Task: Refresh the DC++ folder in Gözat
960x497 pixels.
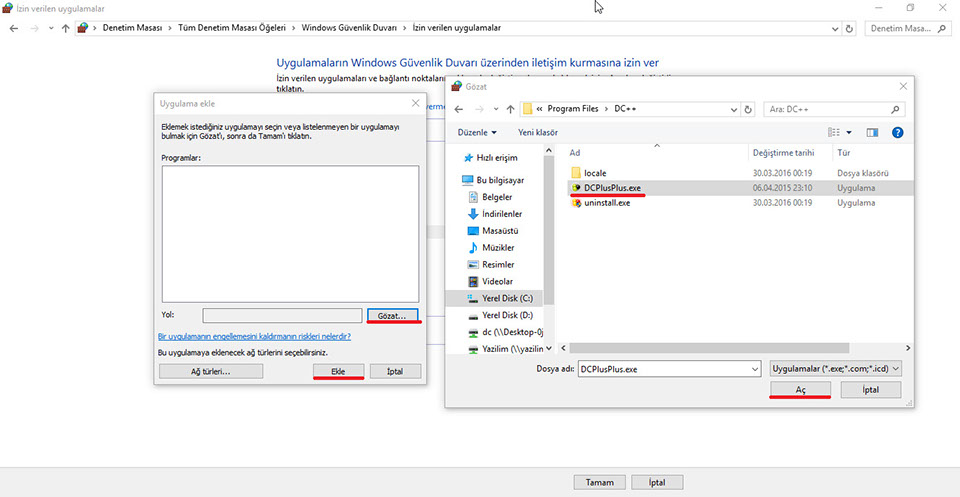Action: pos(748,110)
